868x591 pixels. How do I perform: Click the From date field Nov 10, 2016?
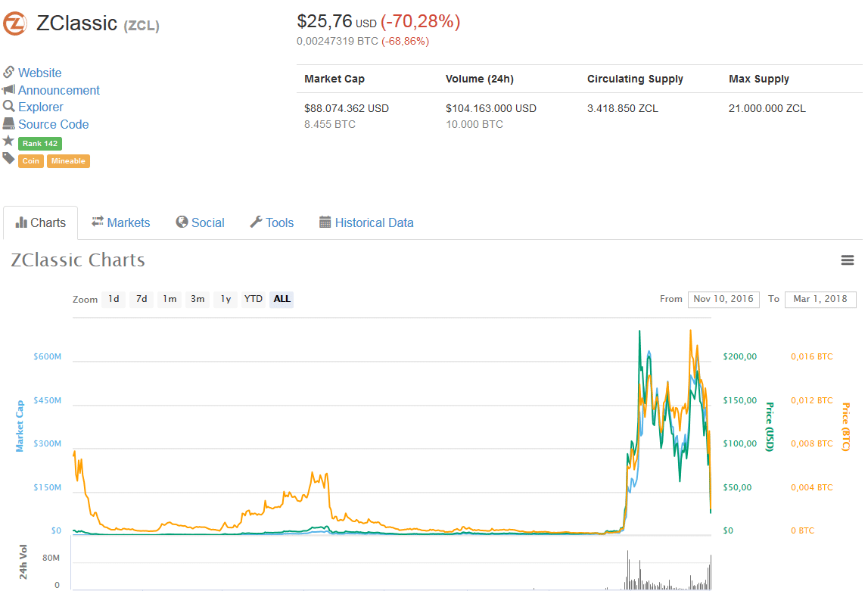[x=723, y=300]
